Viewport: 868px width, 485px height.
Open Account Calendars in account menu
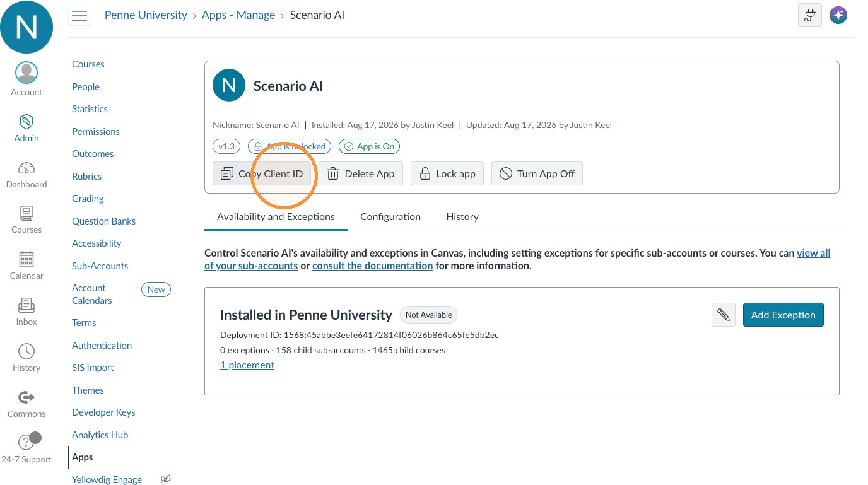pyautogui.click(x=92, y=295)
